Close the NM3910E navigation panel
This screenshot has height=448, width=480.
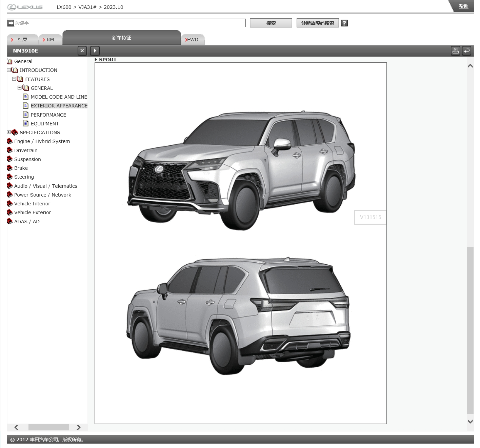(x=82, y=51)
